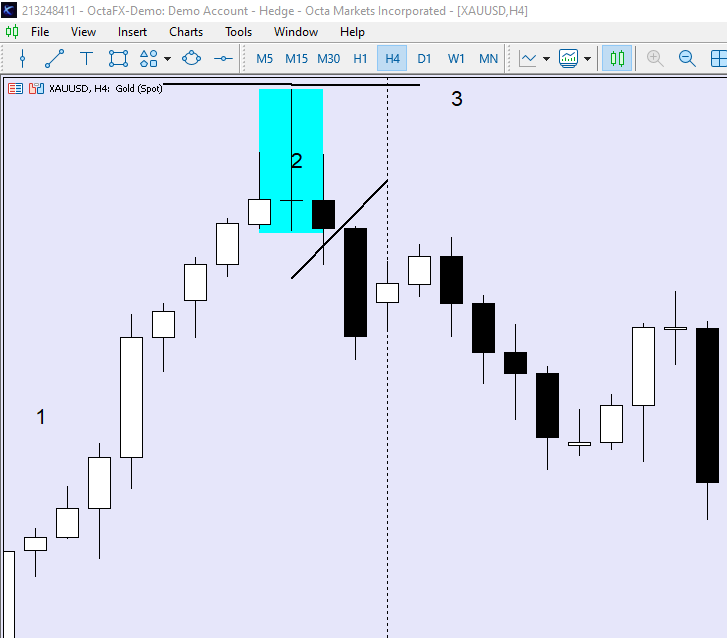Screen dimensions: 727x638
Task: Switch to MN timeframe
Action: (x=488, y=59)
